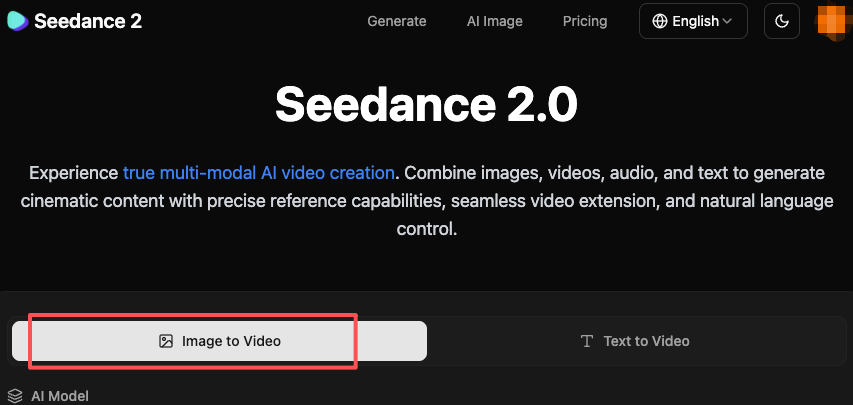This screenshot has width=853, height=405.
Task: Click the Seedance logo icon
Action: click(16, 21)
